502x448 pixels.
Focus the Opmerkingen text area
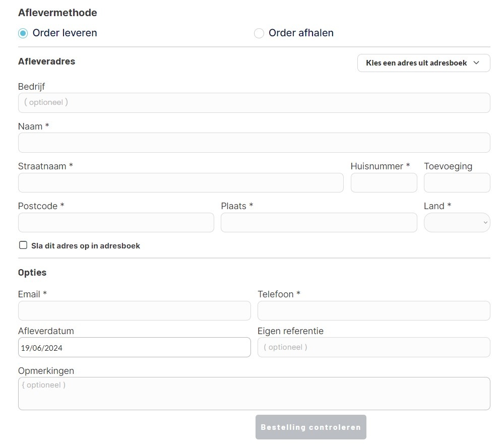(x=254, y=394)
